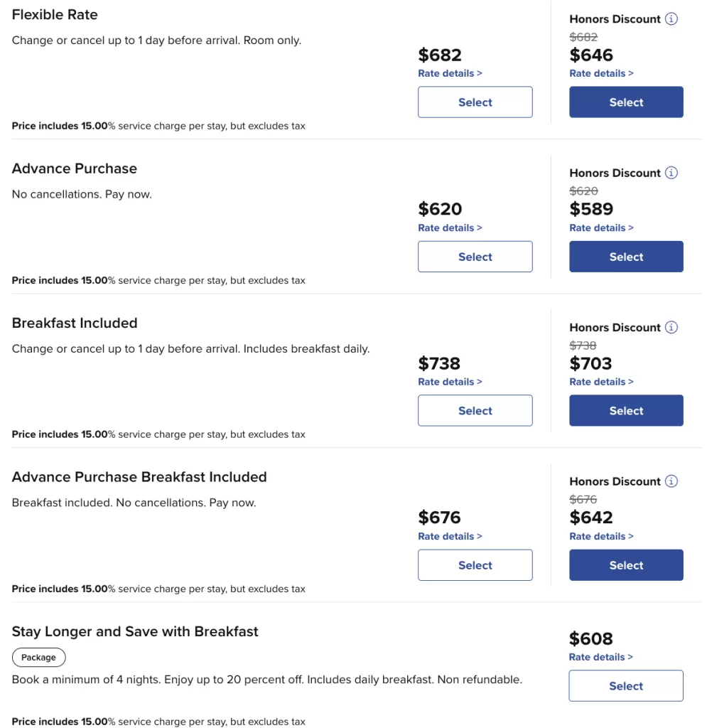Select the $620 Advance Purchase rate

(475, 257)
